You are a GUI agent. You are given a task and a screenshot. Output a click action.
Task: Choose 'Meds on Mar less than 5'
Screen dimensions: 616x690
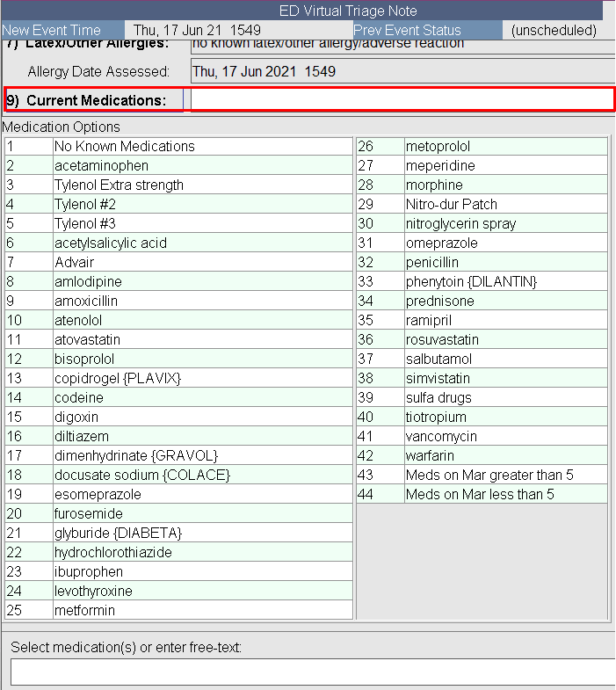[x=482, y=495]
